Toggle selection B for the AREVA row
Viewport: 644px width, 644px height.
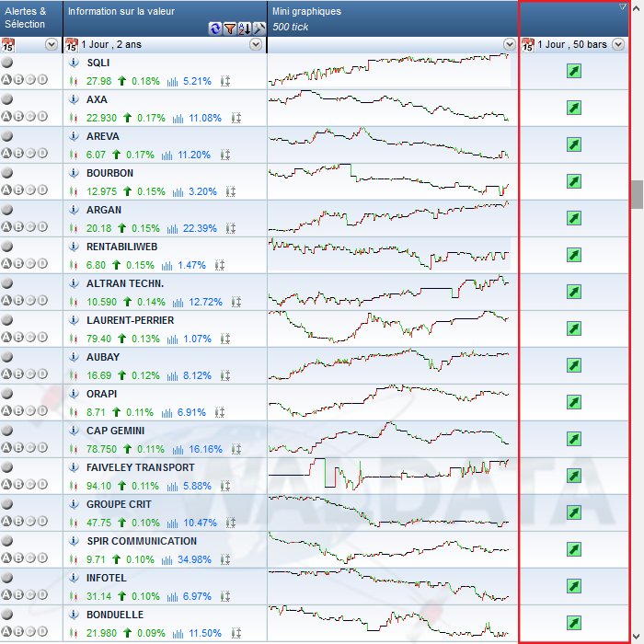coord(18,154)
